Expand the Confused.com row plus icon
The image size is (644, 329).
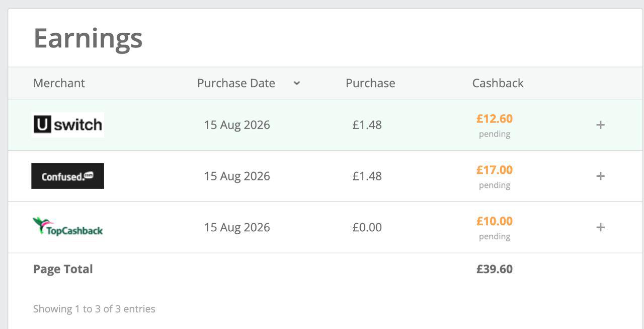600,176
